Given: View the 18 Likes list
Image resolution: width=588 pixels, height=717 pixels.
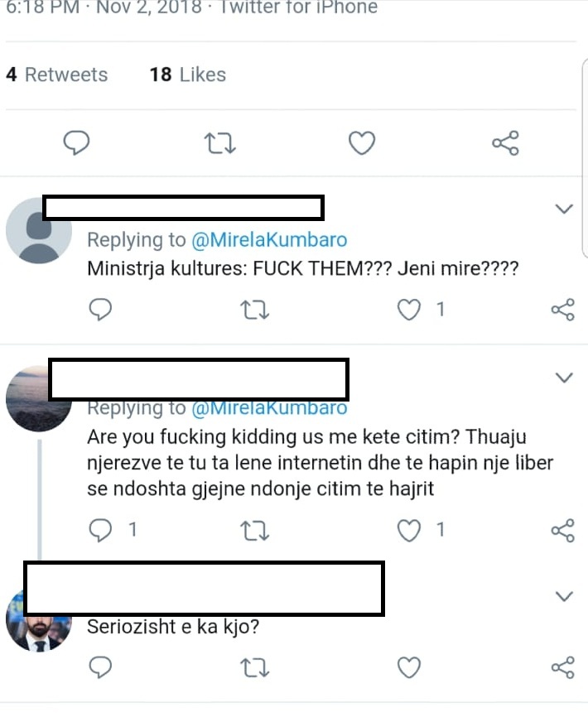Looking at the screenshot, I should click(188, 75).
